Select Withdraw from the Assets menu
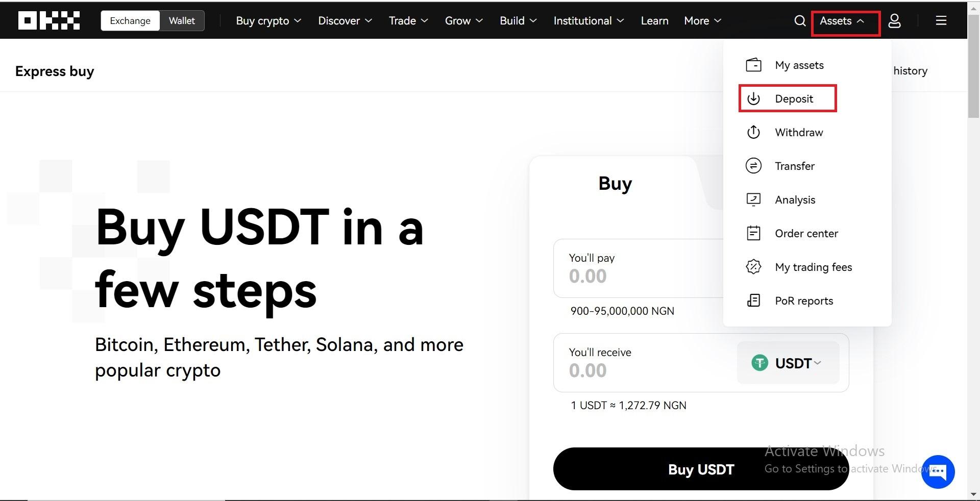Image resolution: width=980 pixels, height=501 pixels. [x=799, y=132]
